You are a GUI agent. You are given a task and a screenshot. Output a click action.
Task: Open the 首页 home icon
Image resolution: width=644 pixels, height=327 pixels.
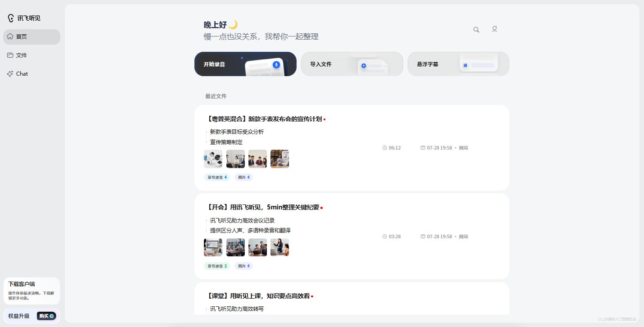10,36
